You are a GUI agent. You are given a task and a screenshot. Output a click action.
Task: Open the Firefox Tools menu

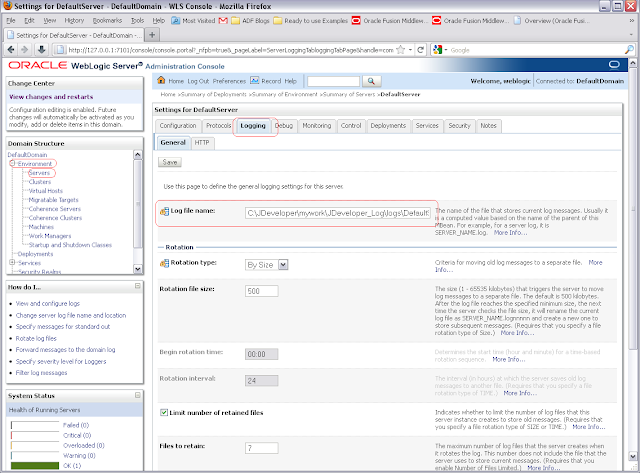coord(138,20)
